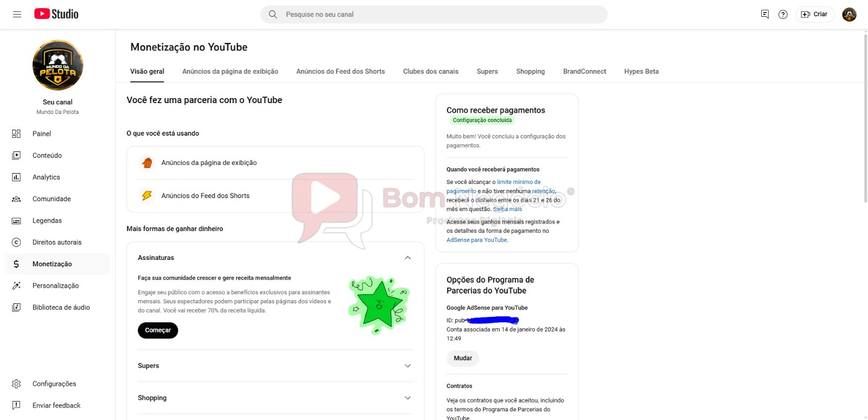
Task: Switch to the Supers tab
Action: (487, 72)
